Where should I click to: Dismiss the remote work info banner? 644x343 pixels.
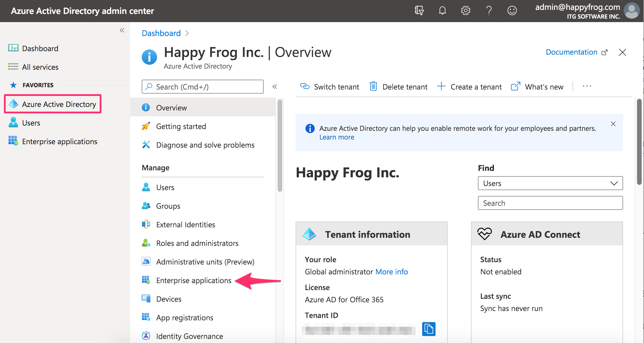tap(613, 124)
